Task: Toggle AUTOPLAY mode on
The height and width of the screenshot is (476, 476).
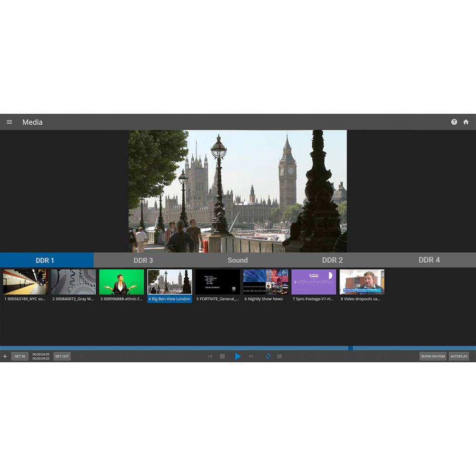Action: (458, 356)
